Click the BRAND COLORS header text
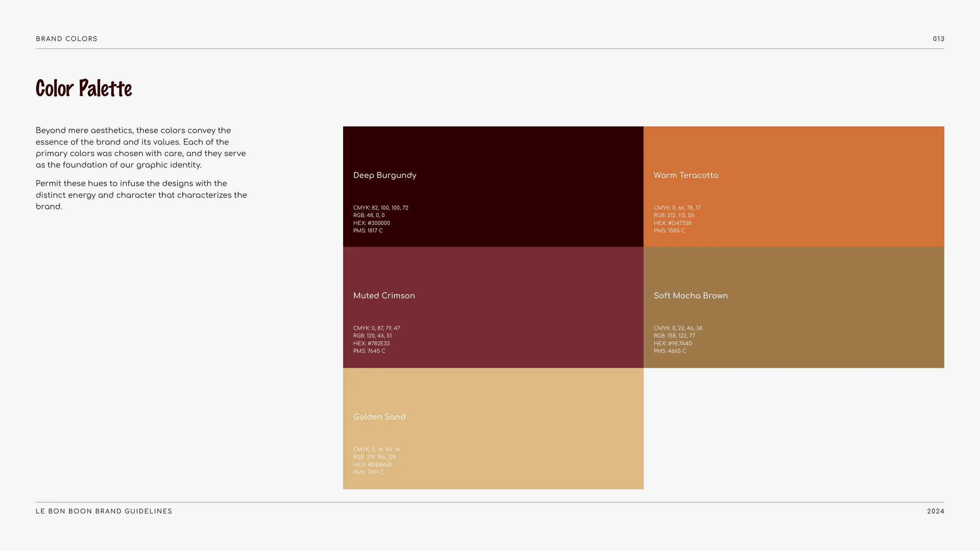 [67, 39]
